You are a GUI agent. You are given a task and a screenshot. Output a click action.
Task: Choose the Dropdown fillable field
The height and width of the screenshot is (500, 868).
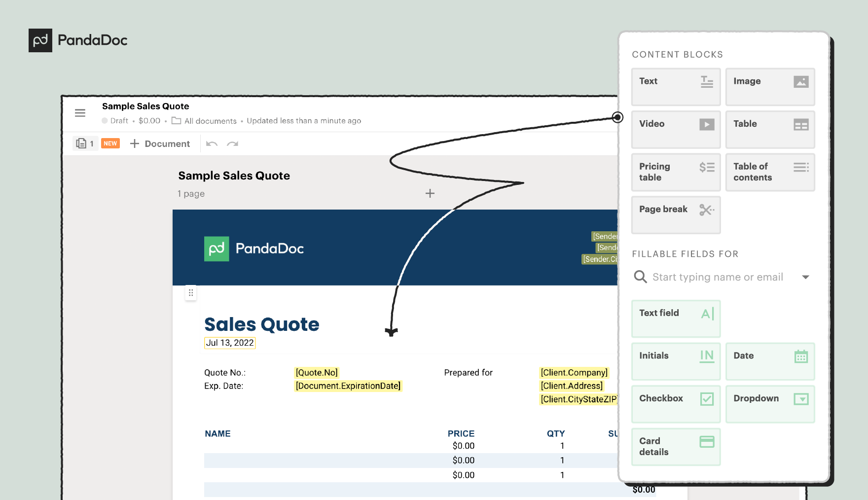coord(770,404)
